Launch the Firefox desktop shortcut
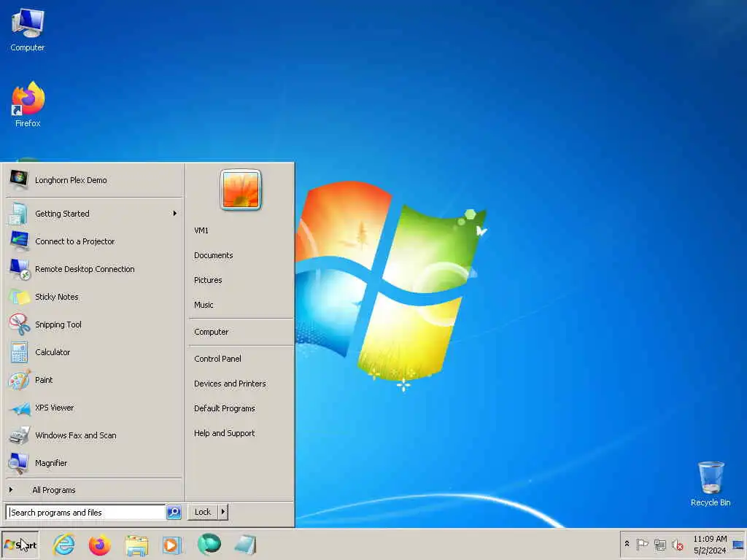The image size is (747, 560). (x=28, y=104)
